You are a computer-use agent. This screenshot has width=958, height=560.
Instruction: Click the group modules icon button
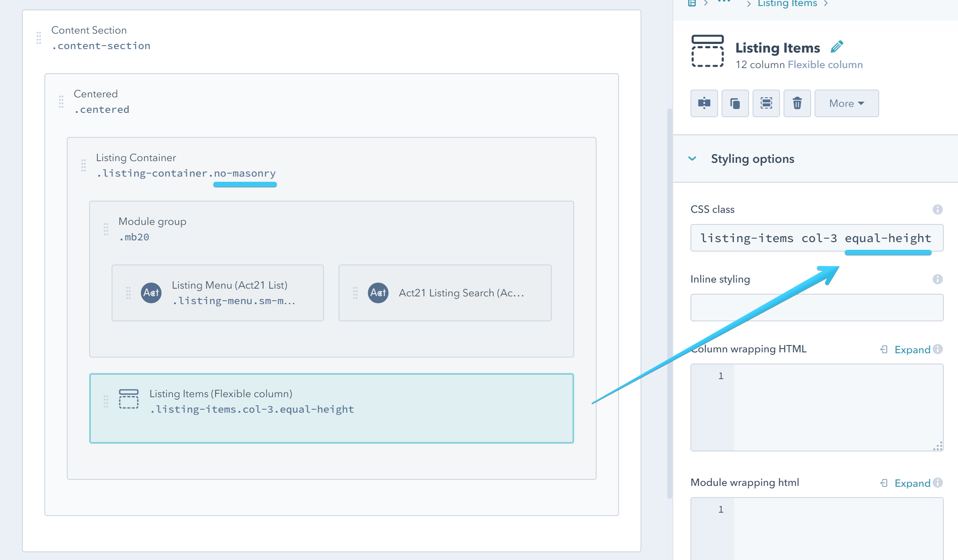[766, 103]
